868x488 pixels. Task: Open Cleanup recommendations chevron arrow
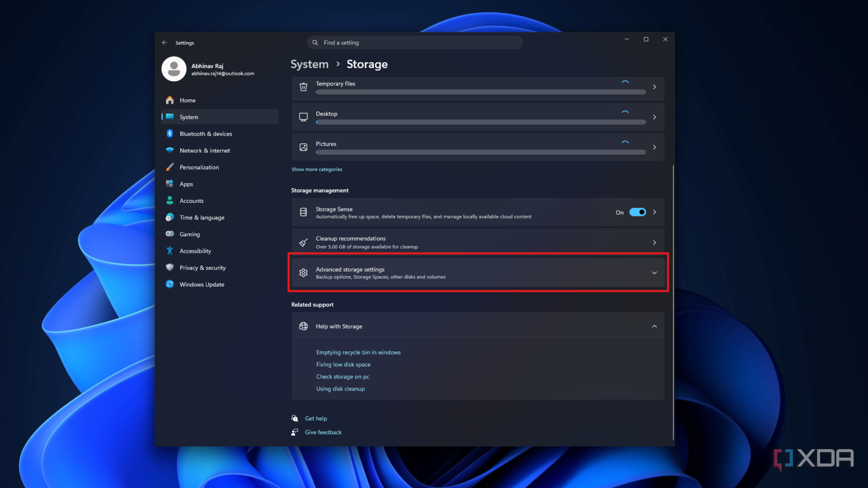pos(654,243)
